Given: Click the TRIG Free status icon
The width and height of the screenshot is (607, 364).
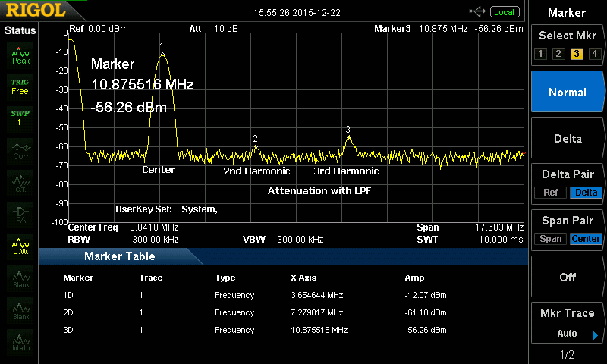Looking at the screenshot, I should pyautogui.click(x=20, y=86).
